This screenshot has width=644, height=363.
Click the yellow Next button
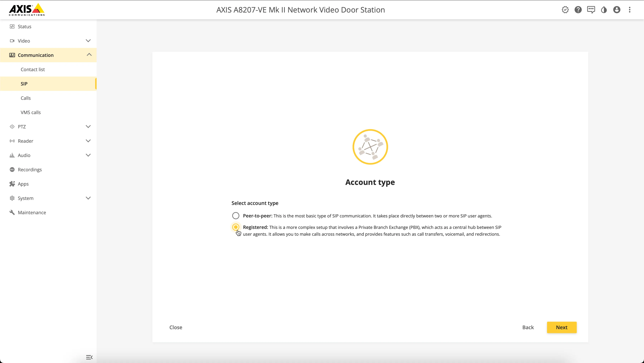click(x=562, y=327)
